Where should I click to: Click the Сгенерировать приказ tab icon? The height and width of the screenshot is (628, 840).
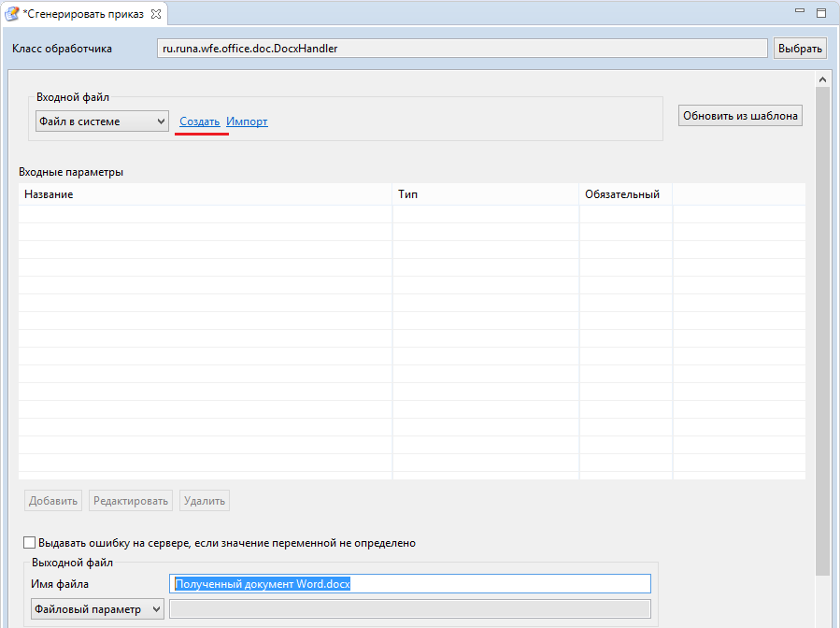(x=13, y=14)
